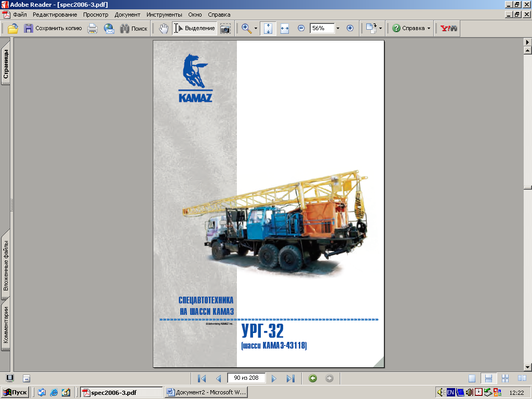Viewport: 532px width, 399px height.
Task: Open the Справка menu in menu bar
Action: [219, 15]
